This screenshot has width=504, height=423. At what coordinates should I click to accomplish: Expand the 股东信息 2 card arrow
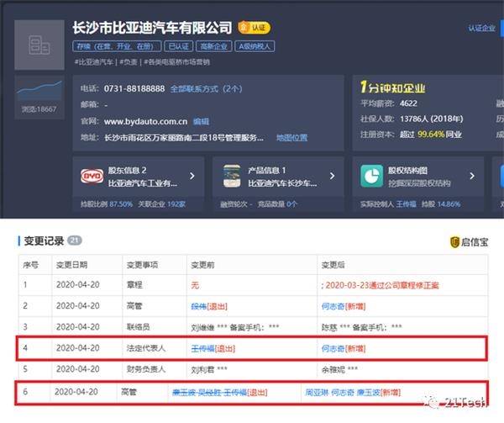(192, 176)
